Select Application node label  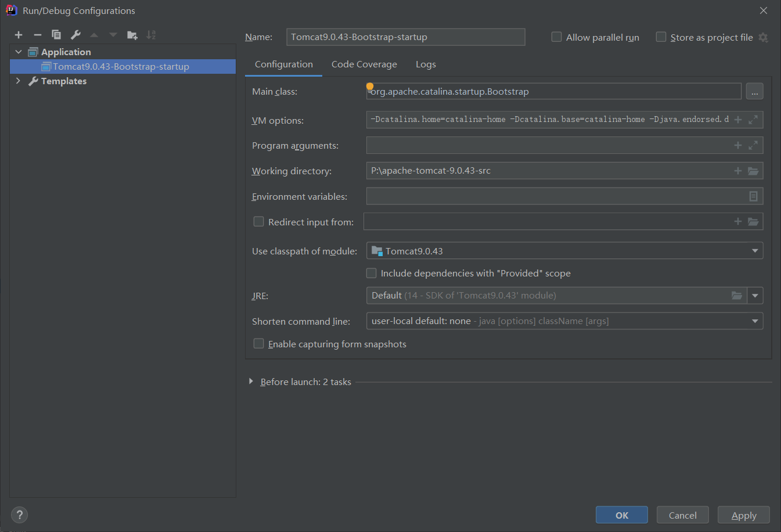tap(66, 52)
